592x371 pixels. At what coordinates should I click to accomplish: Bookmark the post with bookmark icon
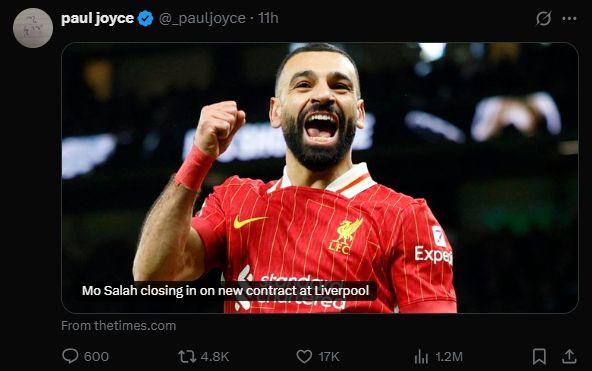539,356
